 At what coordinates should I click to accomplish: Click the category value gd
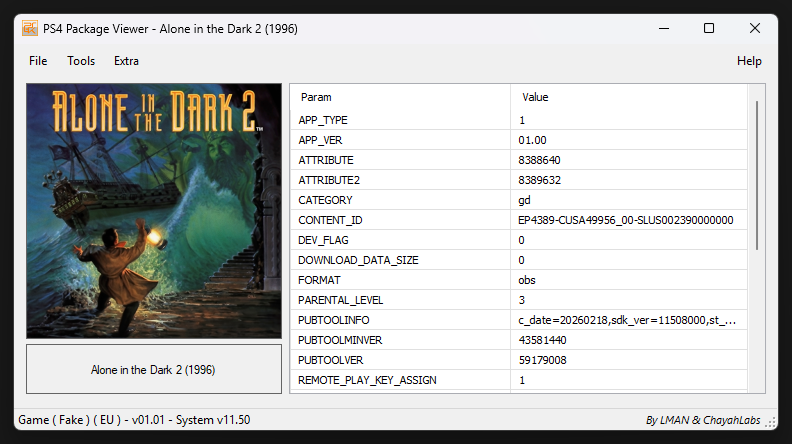(x=524, y=200)
